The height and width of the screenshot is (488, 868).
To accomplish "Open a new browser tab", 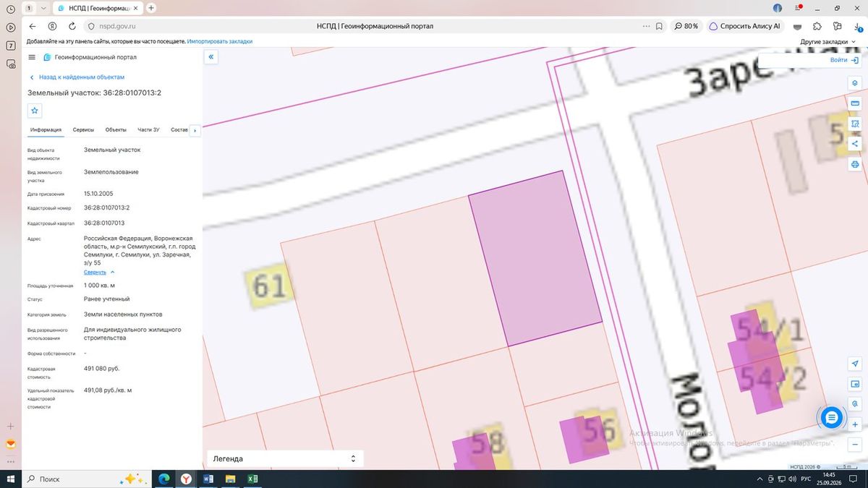I will [x=151, y=8].
